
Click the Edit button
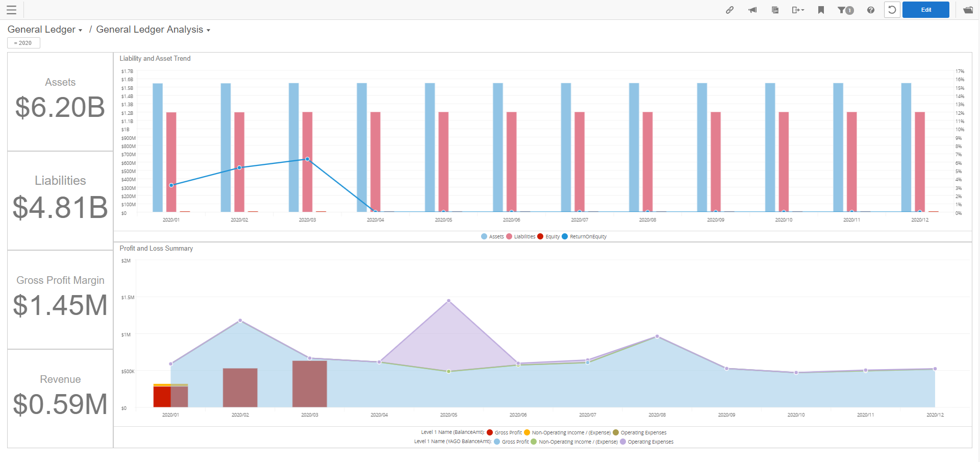[x=925, y=10]
